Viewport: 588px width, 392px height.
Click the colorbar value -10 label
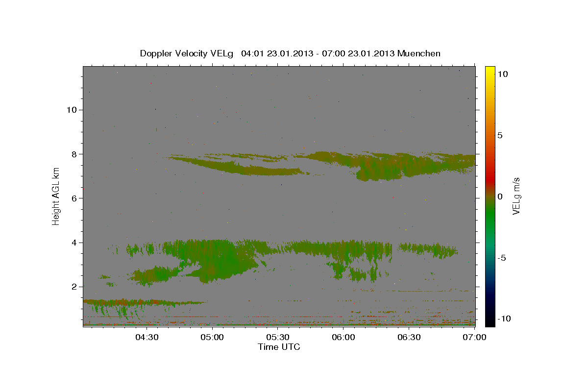click(x=504, y=318)
